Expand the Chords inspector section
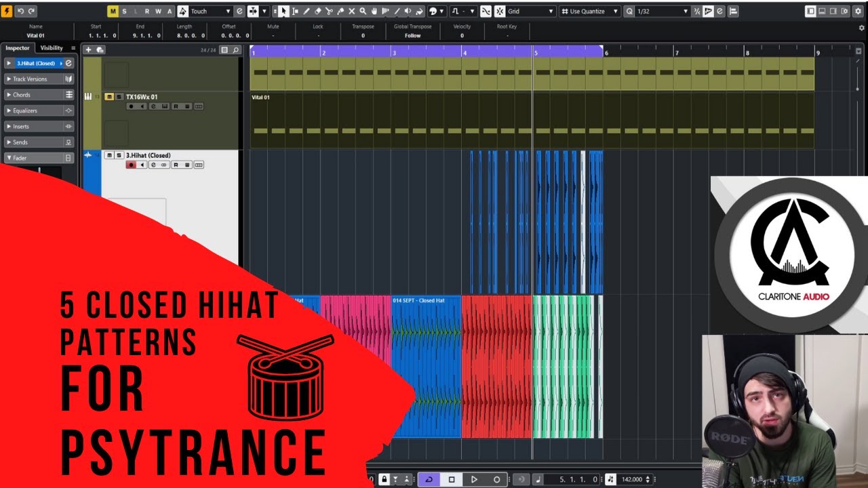The image size is (868, 488). pyautogui.click(x=39, y=95)
